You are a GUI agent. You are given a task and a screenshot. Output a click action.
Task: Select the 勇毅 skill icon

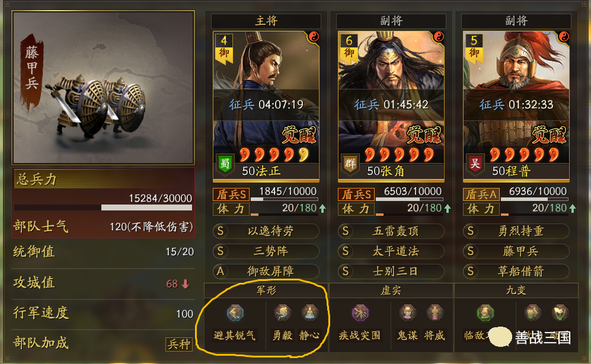[x=282, y=313]
